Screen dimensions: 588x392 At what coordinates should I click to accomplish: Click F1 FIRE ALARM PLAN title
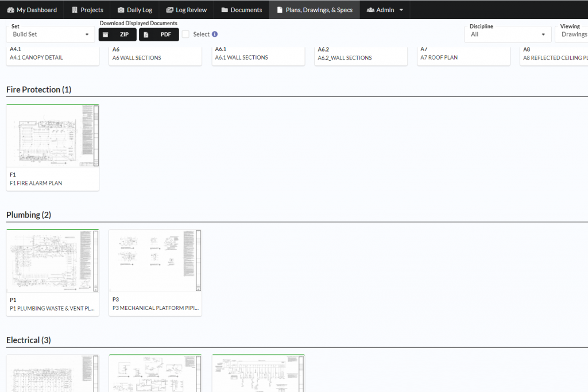coord(36,183)
